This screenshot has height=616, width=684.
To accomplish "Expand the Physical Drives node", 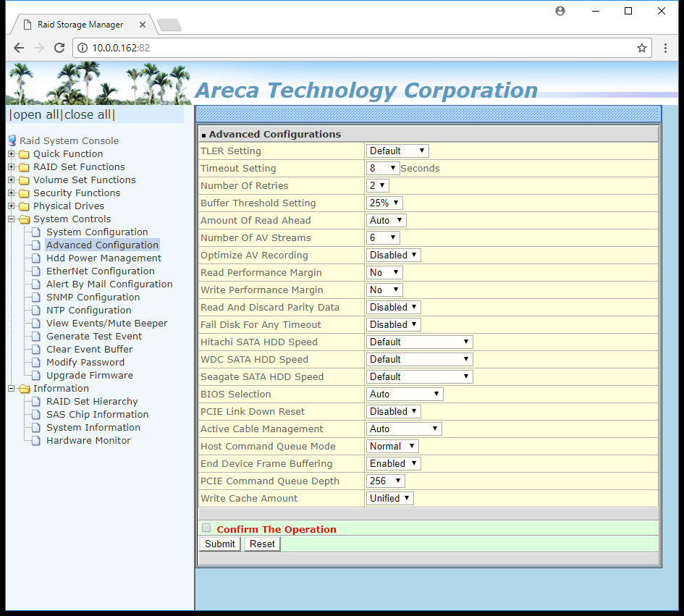I will point(12,206).
